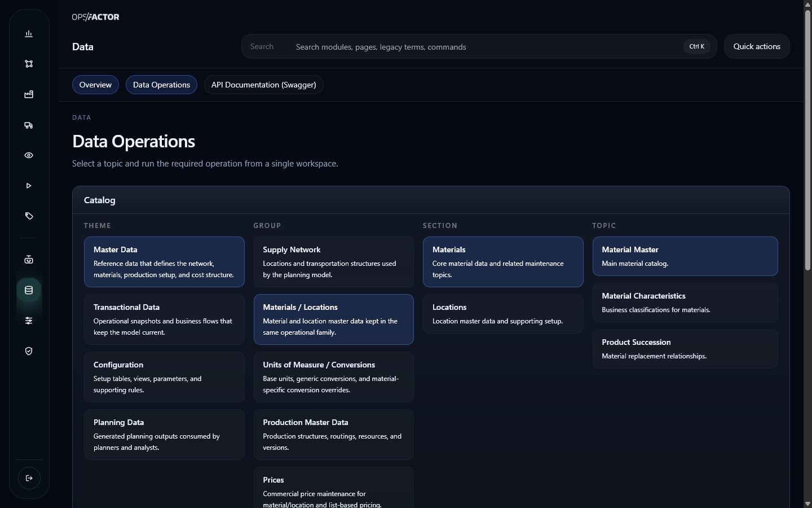Open the truck logistics sidebar icon
This screenshot has height=508, width=812.
click(x=29, y=125)
